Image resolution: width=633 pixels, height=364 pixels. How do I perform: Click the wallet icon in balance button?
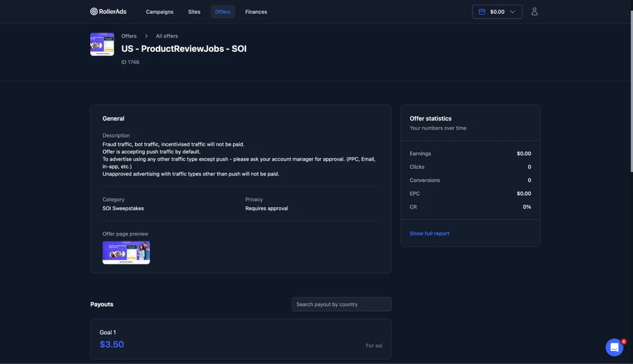click(x=482, y=12)
